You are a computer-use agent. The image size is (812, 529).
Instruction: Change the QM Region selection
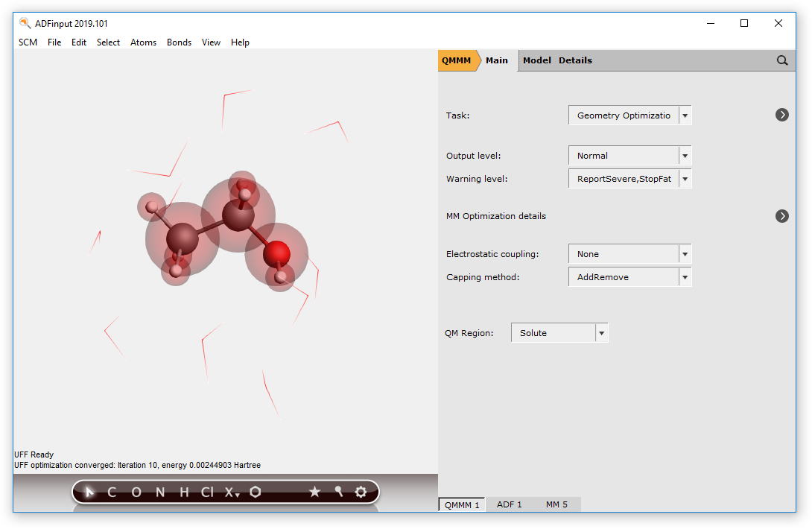[x=559, y=333]
